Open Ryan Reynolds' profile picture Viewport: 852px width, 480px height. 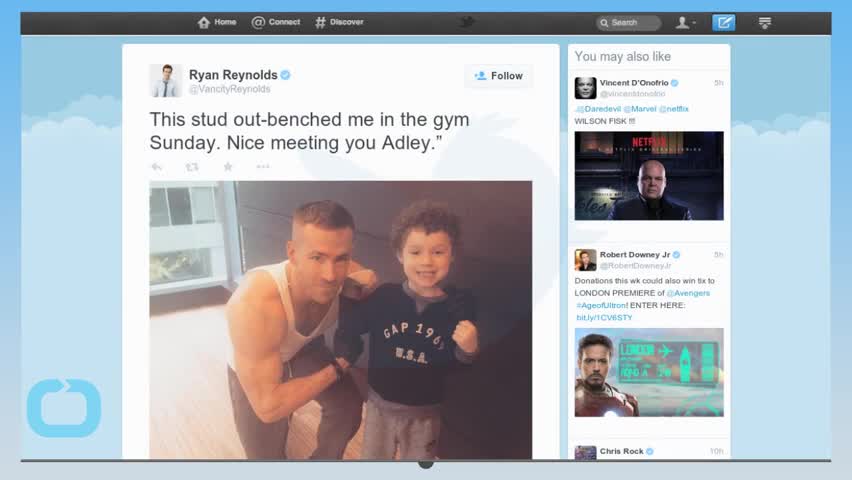coord(166,80)
